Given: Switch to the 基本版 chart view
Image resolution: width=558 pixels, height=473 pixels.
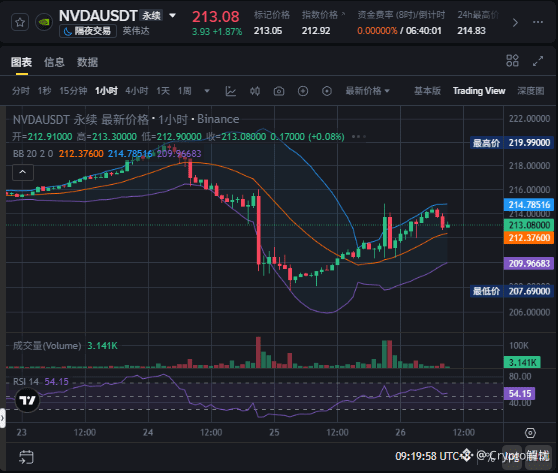Looking at the screenshot, I should [x=427, y=91].
